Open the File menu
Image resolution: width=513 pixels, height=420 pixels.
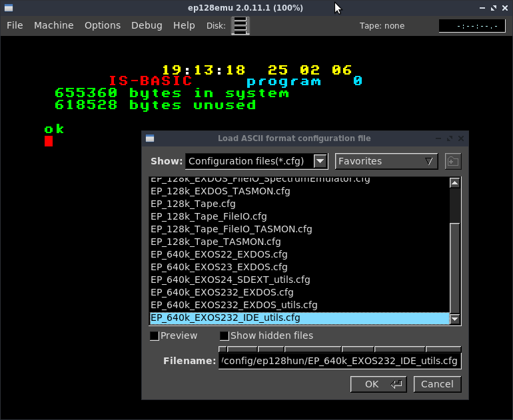[15, 25]
